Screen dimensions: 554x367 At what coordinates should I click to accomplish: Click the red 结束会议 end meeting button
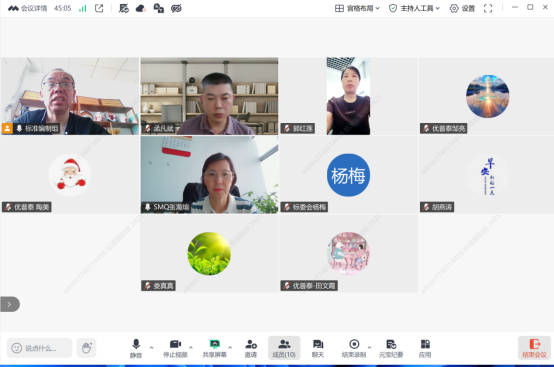tap(534, 348)
